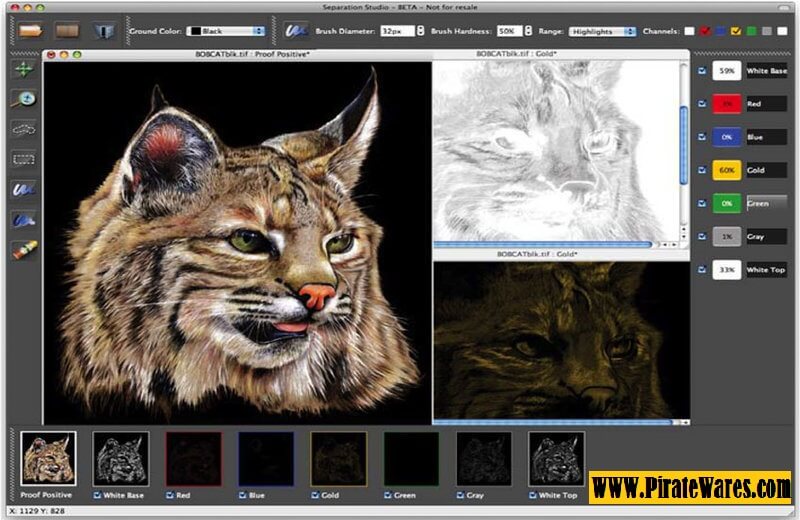Select the Proof Positive thumbnail

[x=48, y=459]
